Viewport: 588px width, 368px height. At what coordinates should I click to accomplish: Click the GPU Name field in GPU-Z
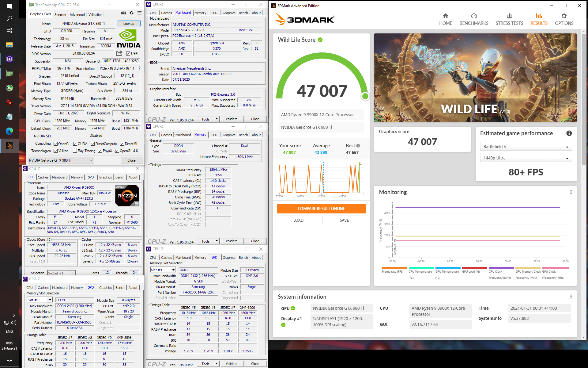(84, 24)
